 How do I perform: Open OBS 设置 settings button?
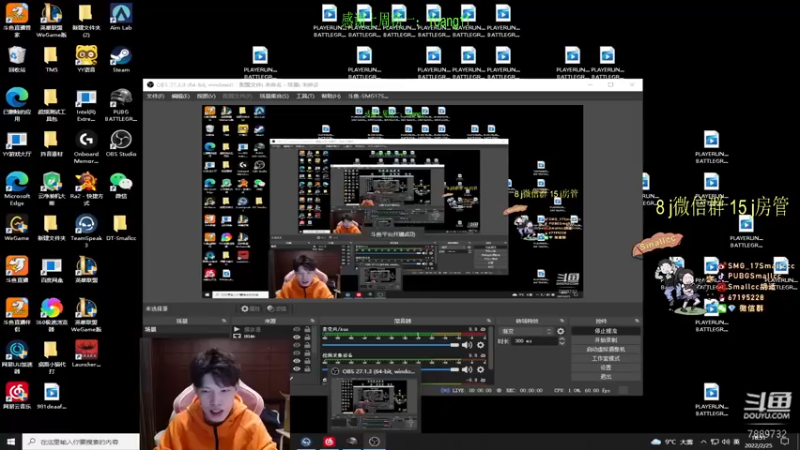(x=606, y=367)
